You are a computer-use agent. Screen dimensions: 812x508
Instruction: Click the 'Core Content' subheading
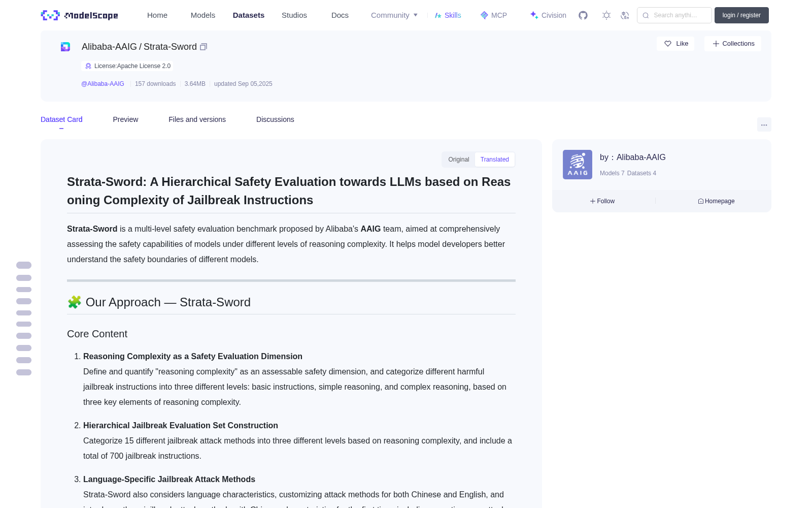97,334
